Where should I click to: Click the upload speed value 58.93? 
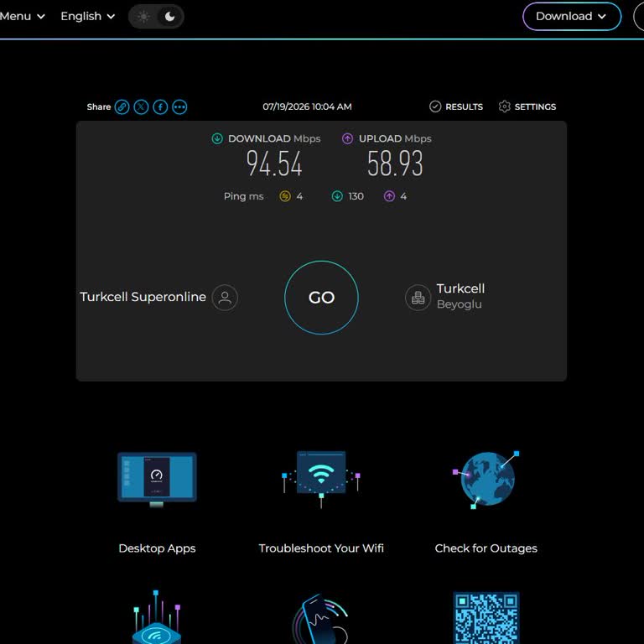[395, 164]
